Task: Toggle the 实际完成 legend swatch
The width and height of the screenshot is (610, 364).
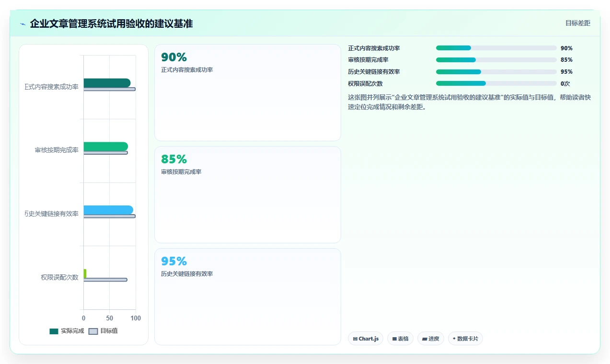Action: tap(54, 331)
